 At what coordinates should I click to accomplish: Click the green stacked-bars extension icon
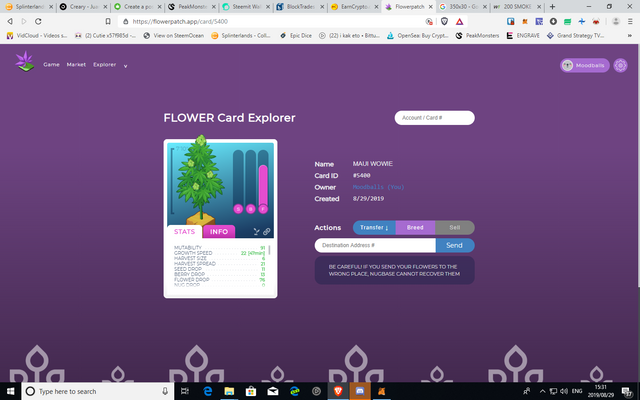(567, 21)
